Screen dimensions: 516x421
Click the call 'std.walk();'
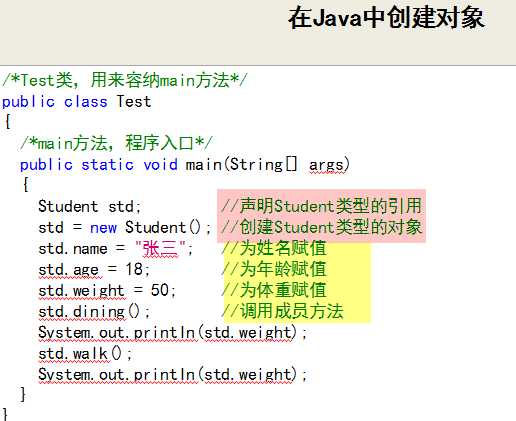[85, 353]
